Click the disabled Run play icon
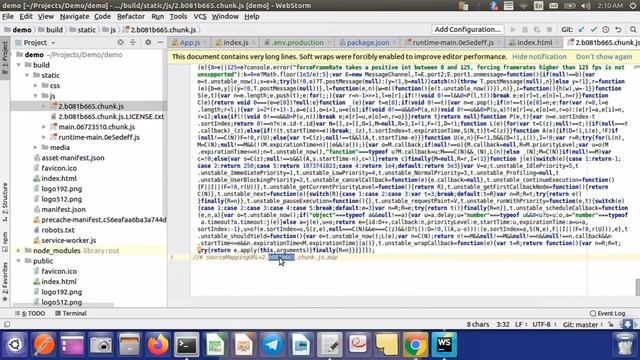The image size is (640, 360). (513, 29)
